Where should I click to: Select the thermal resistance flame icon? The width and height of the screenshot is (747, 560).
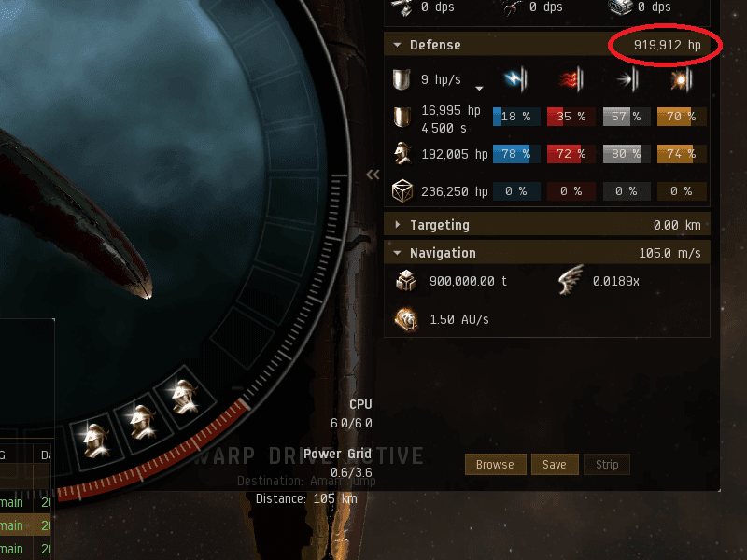[571, 79]
